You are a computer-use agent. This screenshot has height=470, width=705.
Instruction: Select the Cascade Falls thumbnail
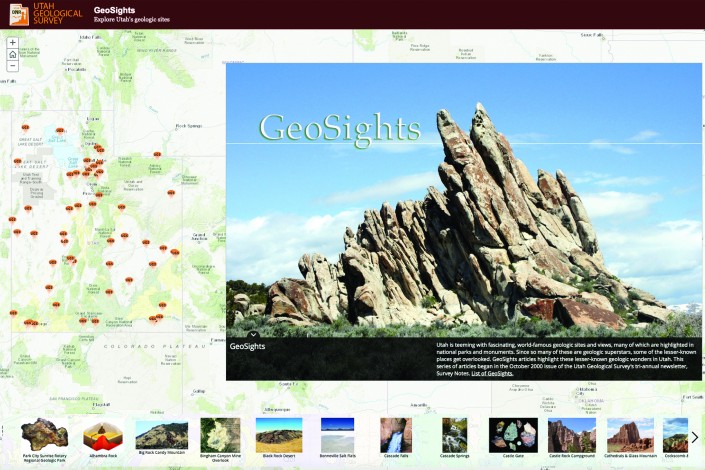396,435
